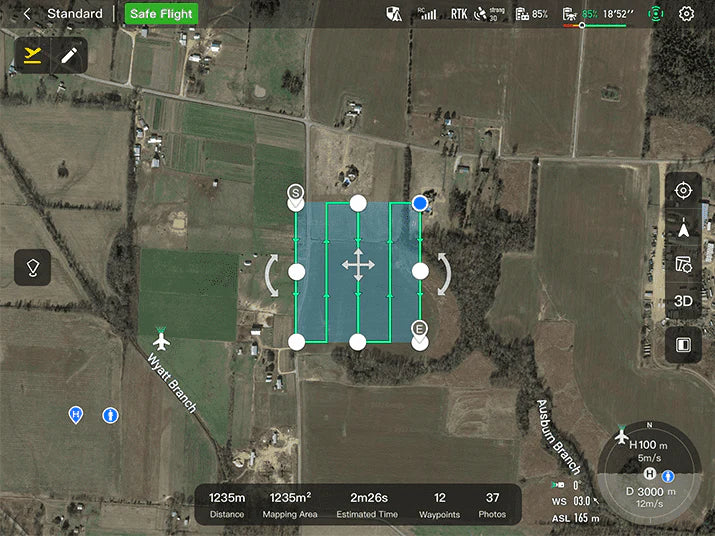Open the green obstacle sensing status icon
The width and height of the screenshot is (715, 536).
pos(655,14)
